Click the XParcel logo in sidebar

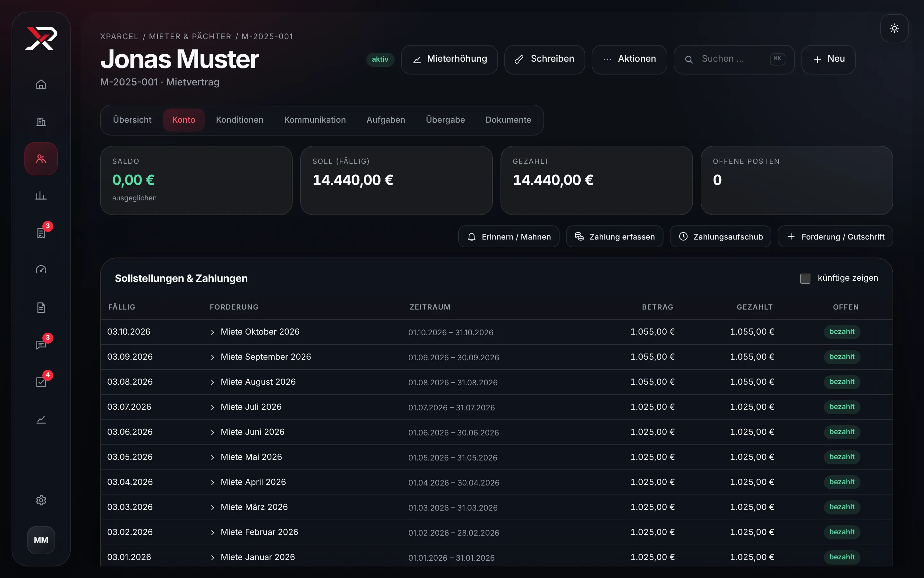click(x=41, y=38)
